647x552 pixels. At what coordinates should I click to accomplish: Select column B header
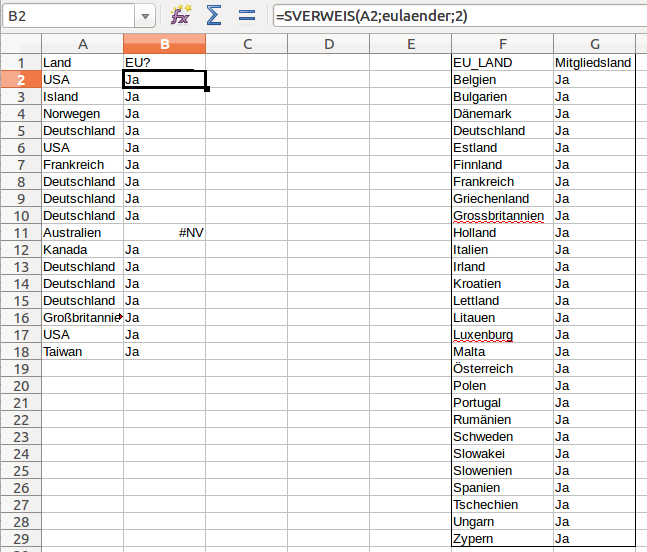pyautogui.click(x=164, y=44)
